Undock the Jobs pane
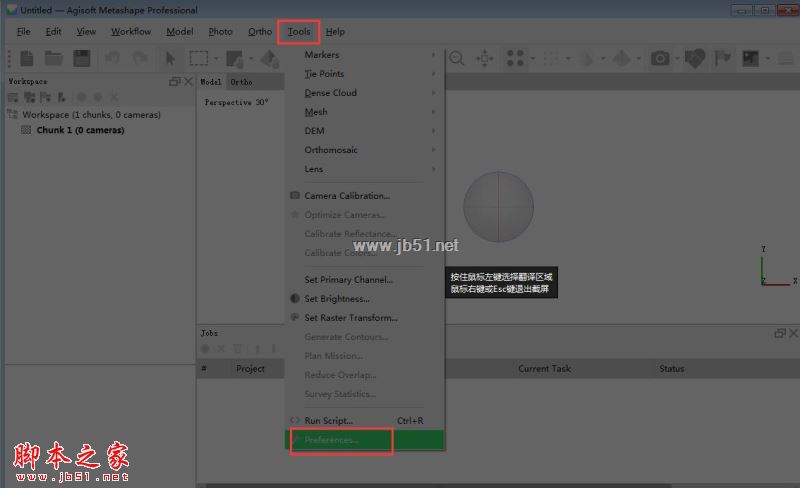The image size is (800, 488). [x=780, y=333]
